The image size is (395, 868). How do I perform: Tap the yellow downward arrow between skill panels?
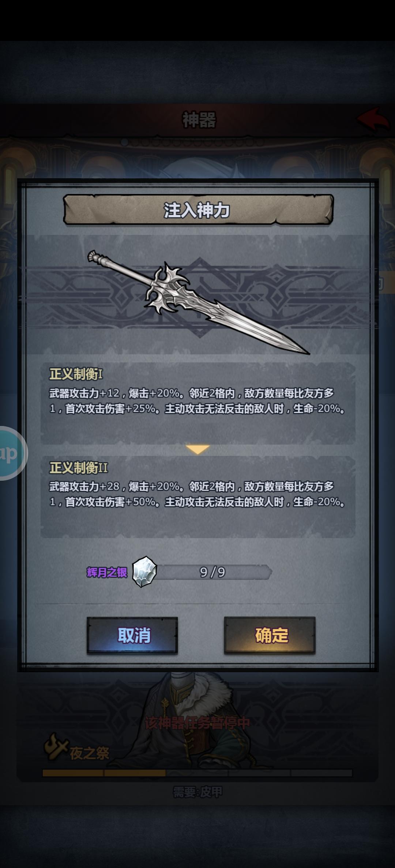[x=197, y=449]
